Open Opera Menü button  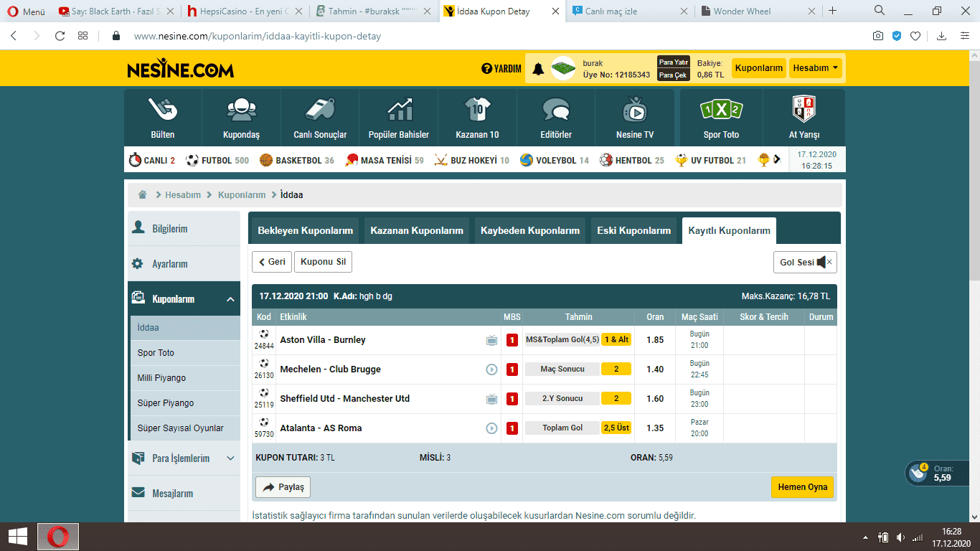(27, 11)
